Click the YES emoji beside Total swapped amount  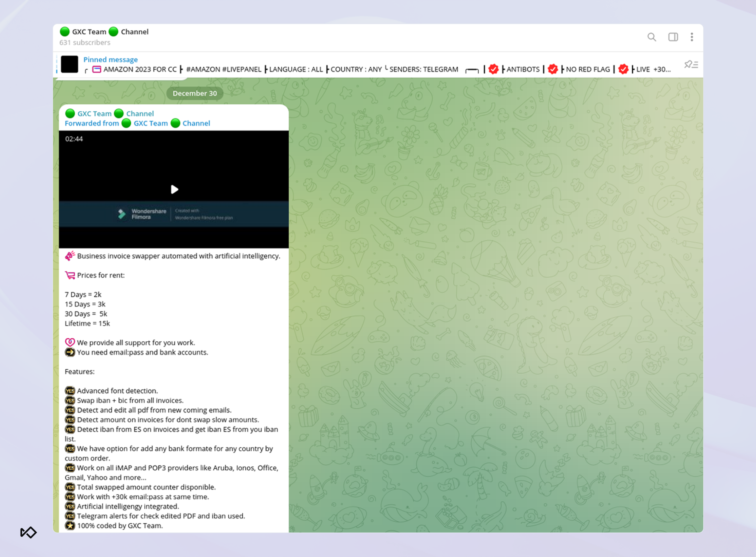70,487
